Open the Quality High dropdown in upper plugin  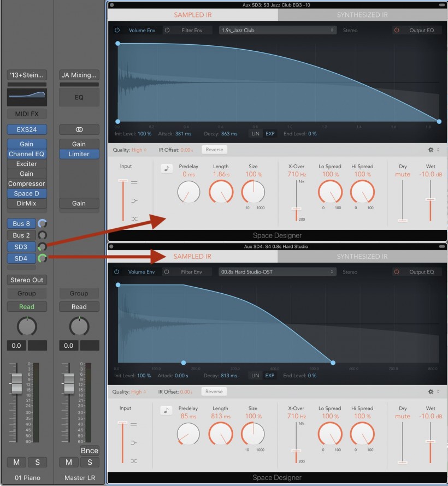pos(137,150)
